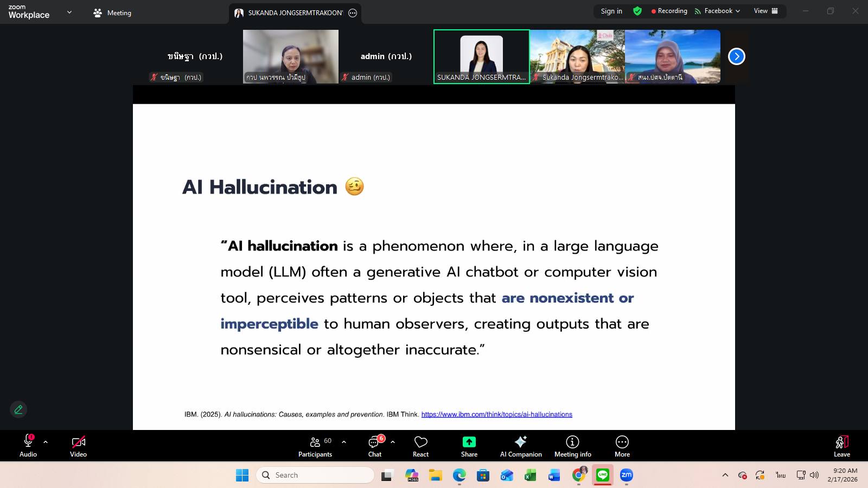The image size is (868, 488).
Task: Show next participants with the right arrow
Action: click(x=736, y=56)
